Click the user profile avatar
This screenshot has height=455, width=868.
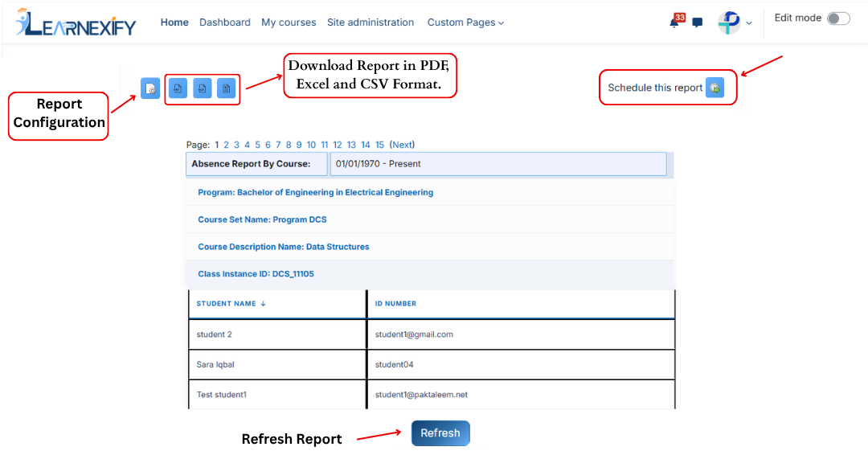pyautogui.click(x=729, y=23)
